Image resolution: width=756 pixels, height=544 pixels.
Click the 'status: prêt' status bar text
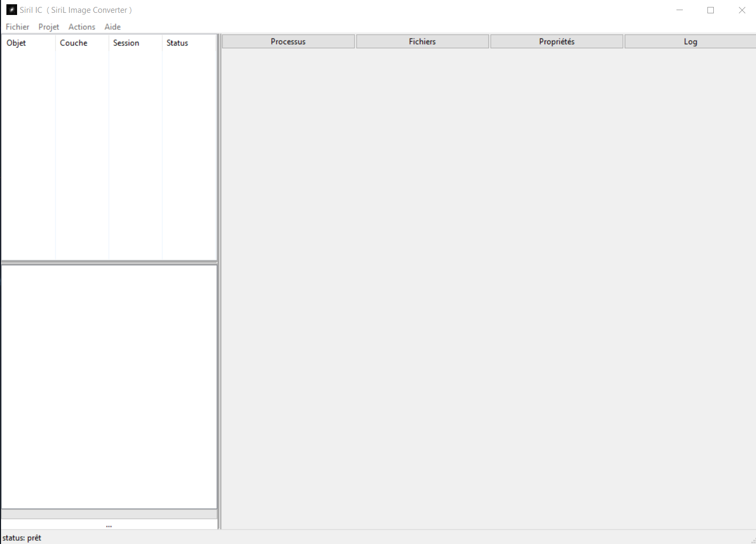tap(22, 538)
